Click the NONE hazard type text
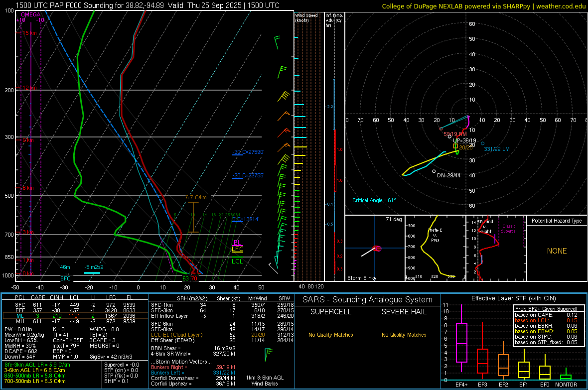 click(x=557, y=251)
